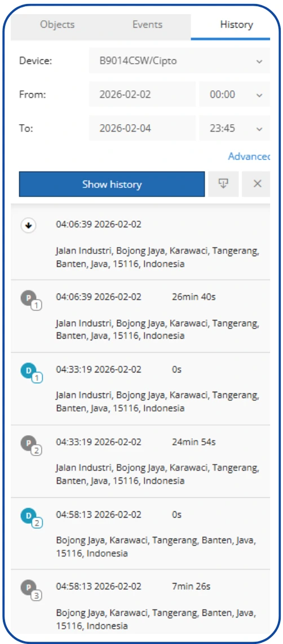The width and height of the screenshot is (283, 644).
Task: Click the To date field 2026-02-04
Action: point(142,128)
